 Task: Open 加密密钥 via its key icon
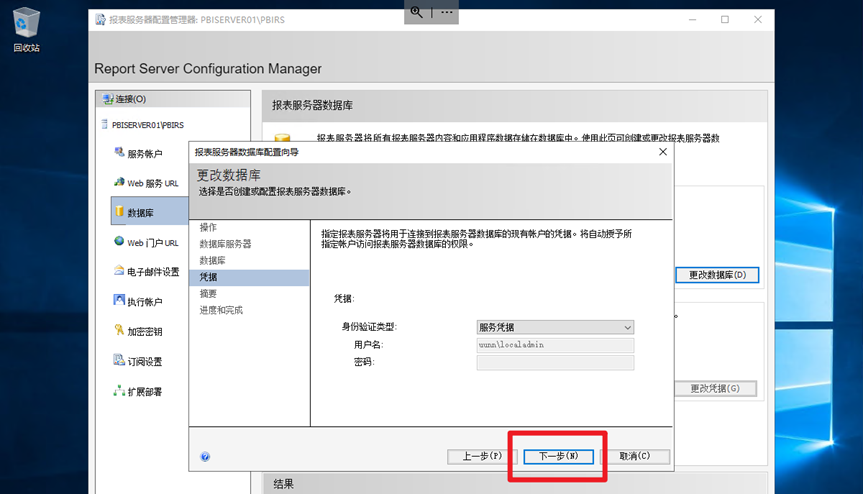pos(120,331)
